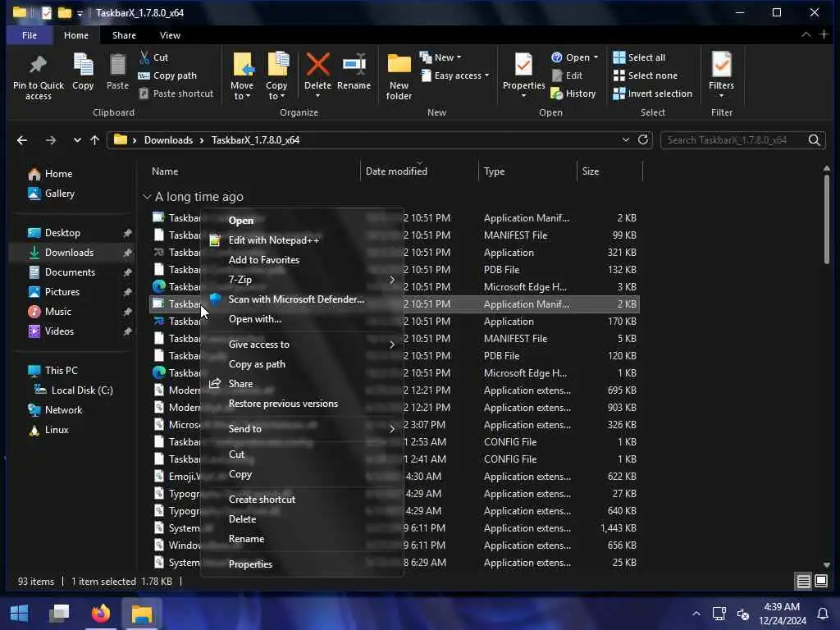This screenshot has height=630, width=840.
Task: Sort by the Size column header
Action: (x=609, y=171)
